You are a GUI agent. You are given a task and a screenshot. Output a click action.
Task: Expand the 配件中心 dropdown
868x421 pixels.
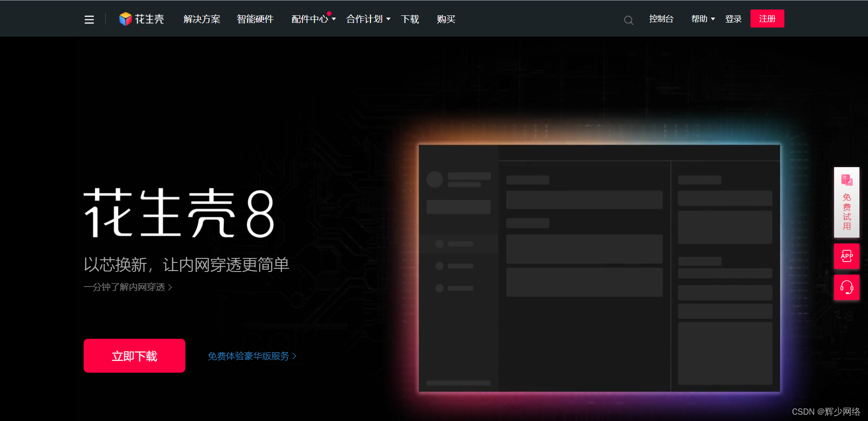pyautogui.click(x=313, y=19)
